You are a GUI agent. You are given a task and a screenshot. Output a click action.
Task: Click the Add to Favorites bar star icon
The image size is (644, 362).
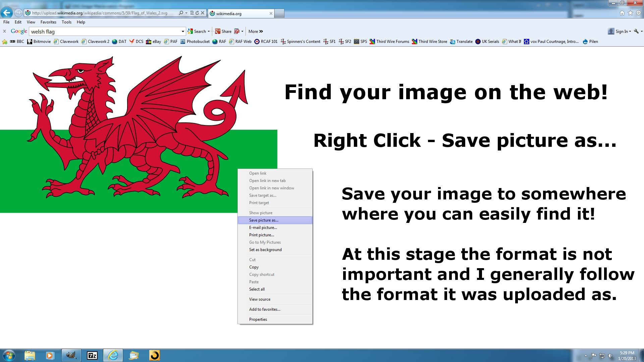[x=5, y=42]
